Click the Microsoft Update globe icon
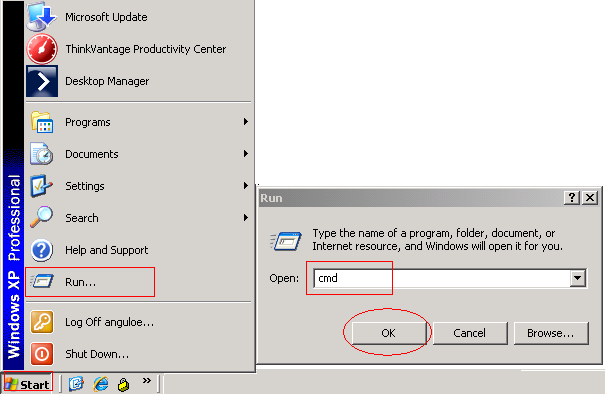 [42, 17]
